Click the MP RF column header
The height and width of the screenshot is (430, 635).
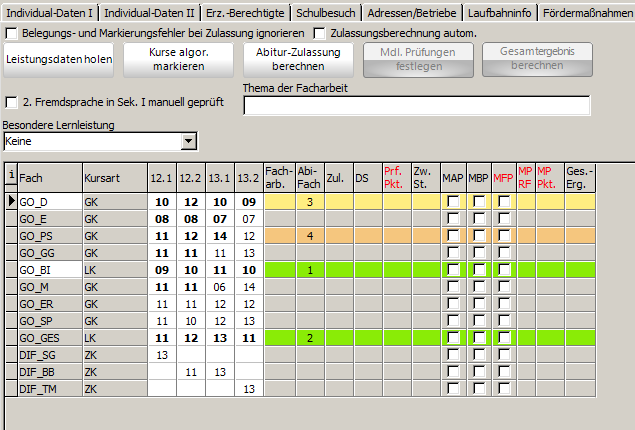tap(525, 178)
